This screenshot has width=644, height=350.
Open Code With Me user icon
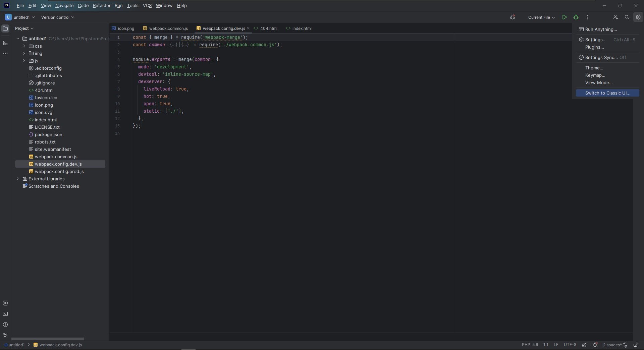tap(615, 17)
